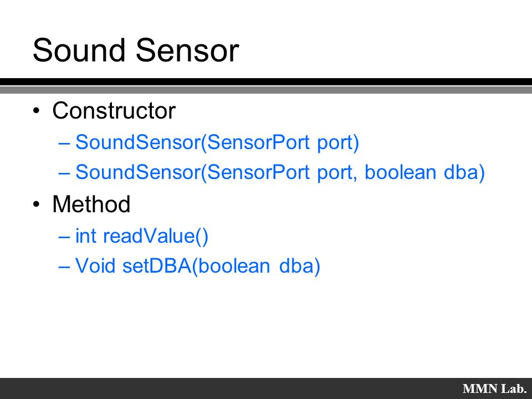
Task: Click the Sound Sensor slide title
Action: [x=136, y=50]
